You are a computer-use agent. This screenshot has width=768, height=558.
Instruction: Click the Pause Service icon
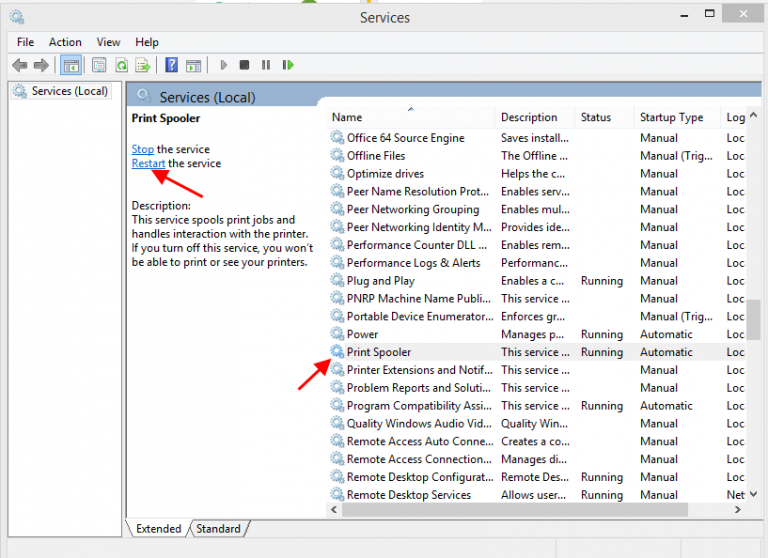[266, 65]
